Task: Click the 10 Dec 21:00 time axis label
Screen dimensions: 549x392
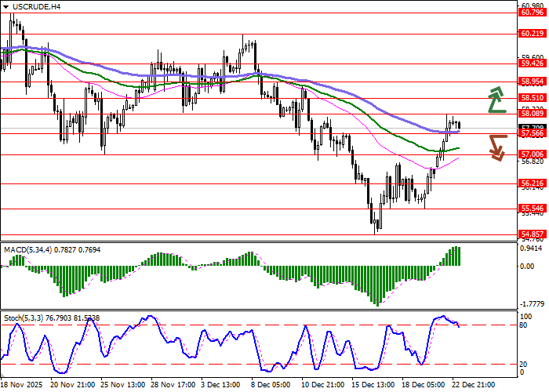Action: pyautogui.click(x=324, y=385)
